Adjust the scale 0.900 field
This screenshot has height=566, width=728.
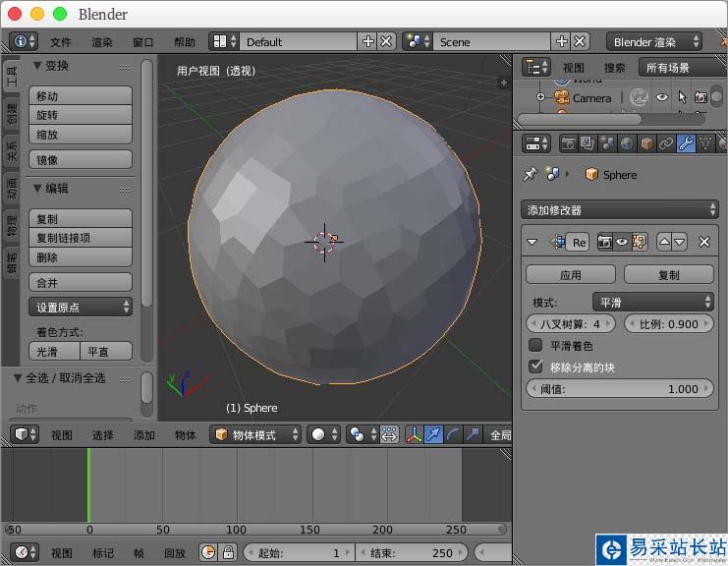(669, 323)
